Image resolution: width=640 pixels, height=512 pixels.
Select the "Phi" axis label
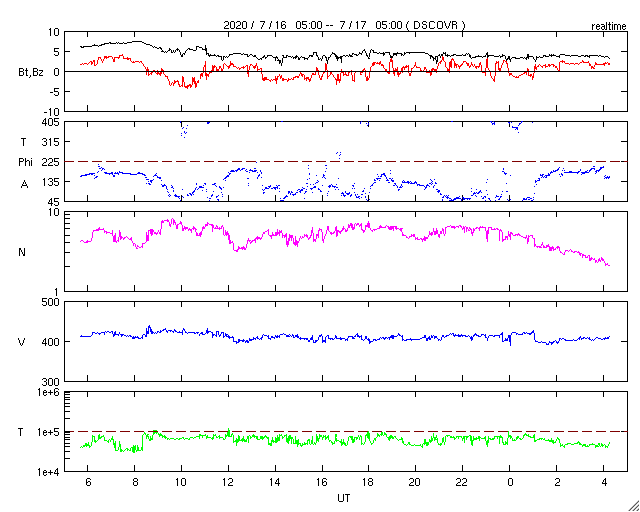point(25,163)
